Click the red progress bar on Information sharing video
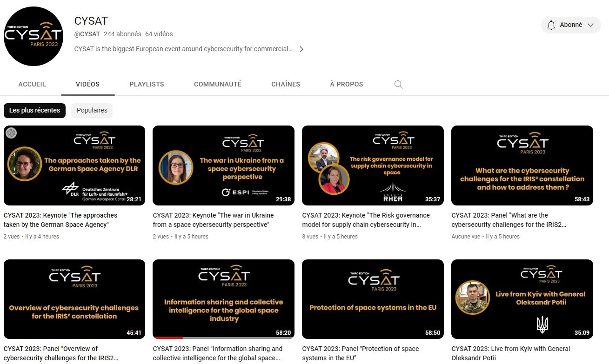 (x=167, y=338)
